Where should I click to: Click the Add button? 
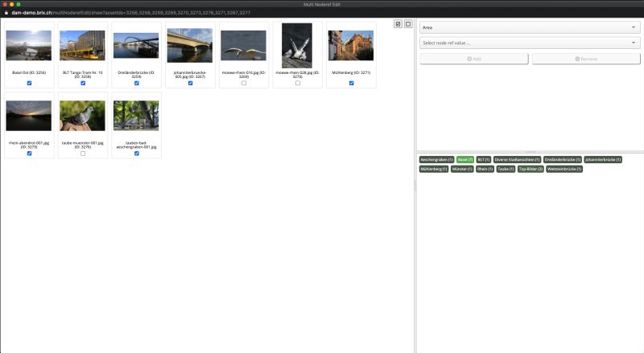pos(474,59)
